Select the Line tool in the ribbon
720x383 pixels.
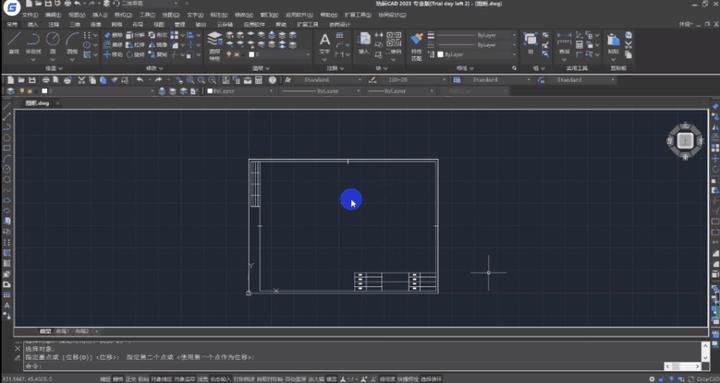point(14,43)
